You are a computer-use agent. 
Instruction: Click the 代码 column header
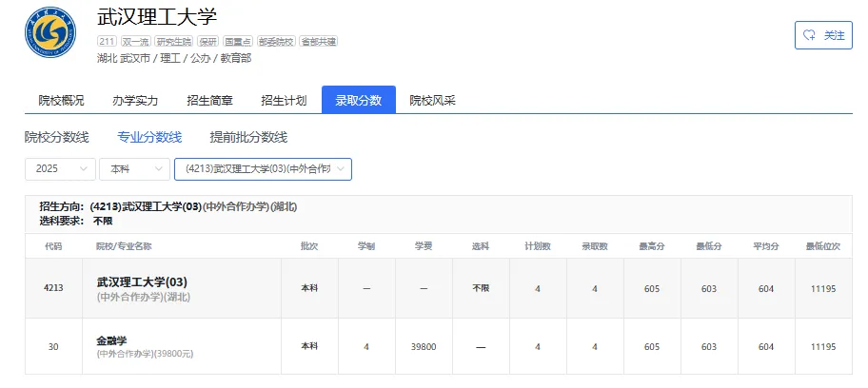tap(53, 246)
